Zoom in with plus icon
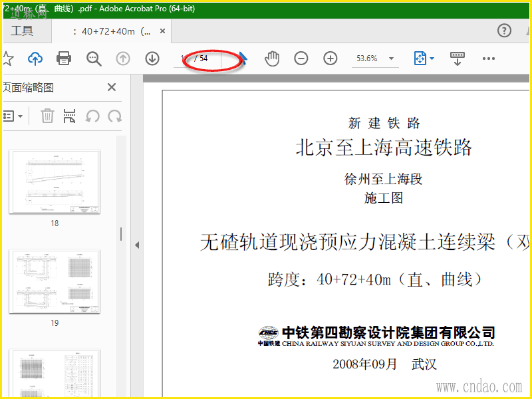The image size is (532, 399). [330, 59]
